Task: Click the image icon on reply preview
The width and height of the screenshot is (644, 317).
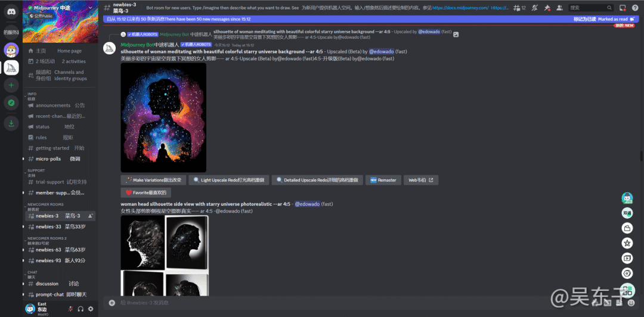Action: pyautogui.click(x=456, y=35)
